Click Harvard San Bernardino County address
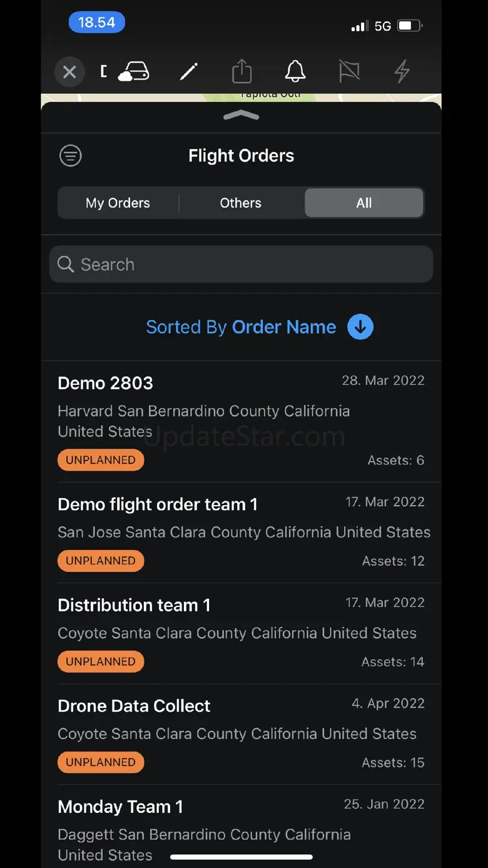This screenshot has height=868, width=488. (204, 421)
